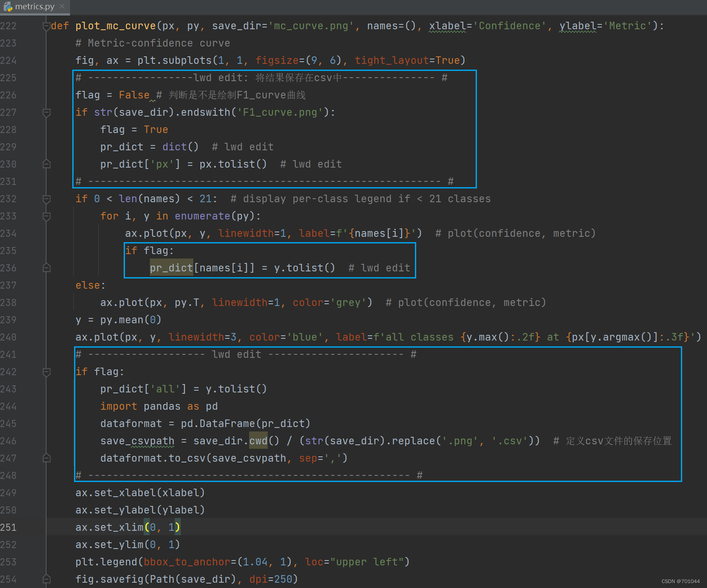Click "upper left" string on line 253

367,562
